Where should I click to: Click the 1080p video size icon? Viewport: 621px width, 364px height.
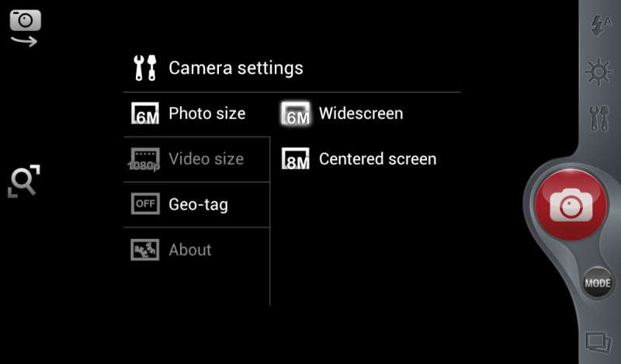(144, 160)
